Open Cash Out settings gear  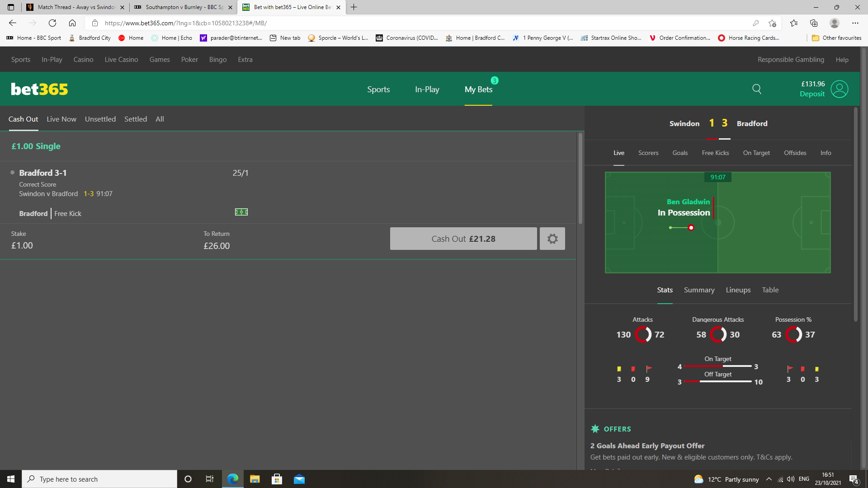552,239
